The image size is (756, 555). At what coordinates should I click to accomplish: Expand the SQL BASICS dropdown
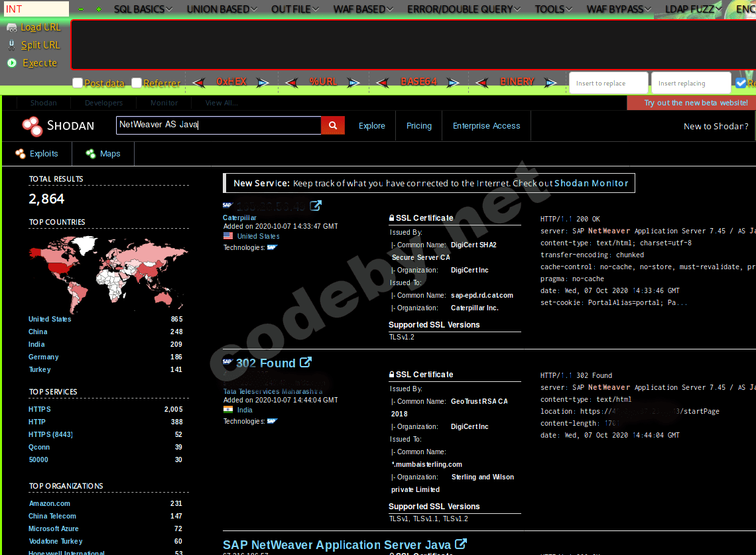pos(143,9)
